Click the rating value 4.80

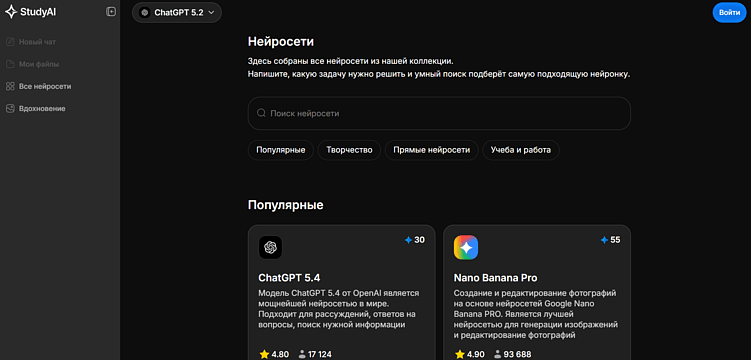pos(280,355)
